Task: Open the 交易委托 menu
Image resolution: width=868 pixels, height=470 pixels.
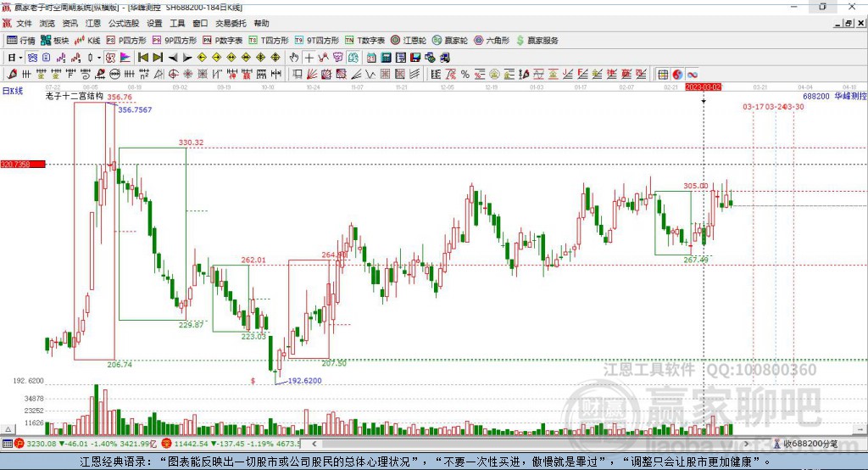Action: point(231,23)
